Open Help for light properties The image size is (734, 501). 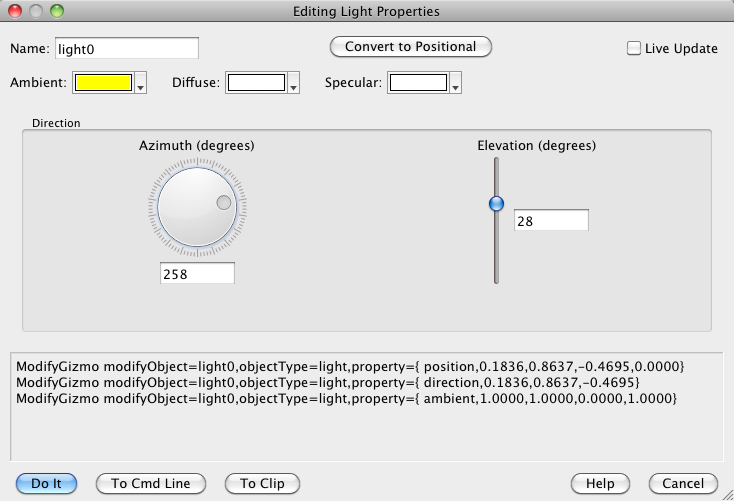click(x=600, y=483)
